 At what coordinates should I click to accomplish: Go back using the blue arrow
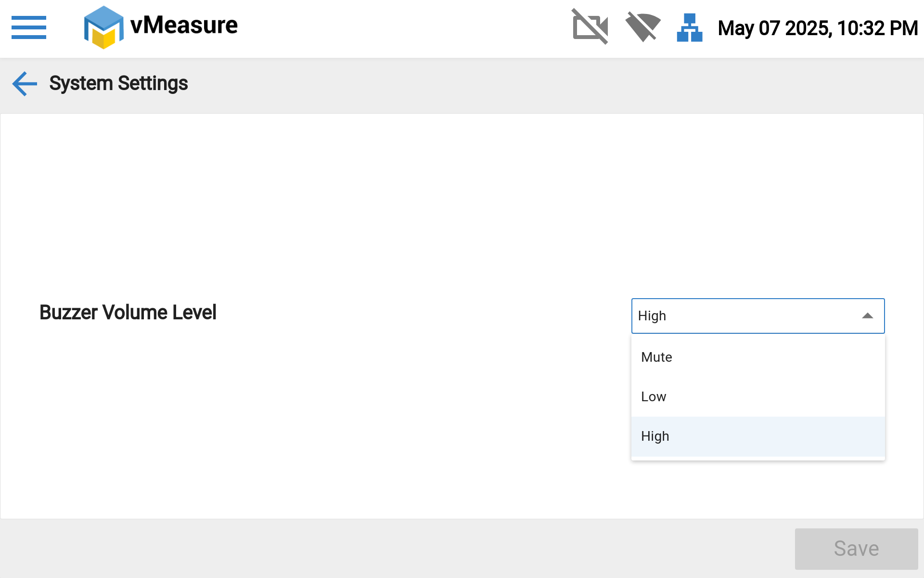[25, 84]
